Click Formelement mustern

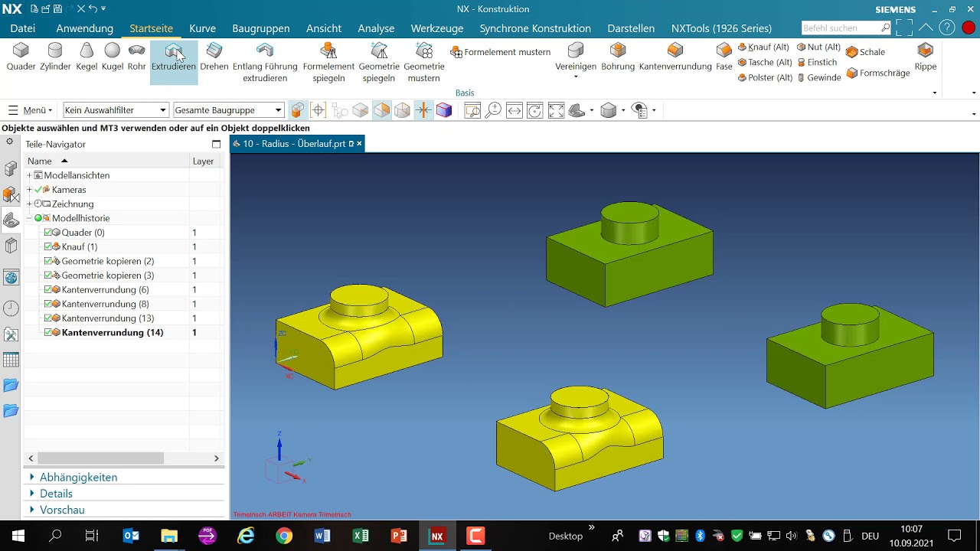[x=501, y=52]
